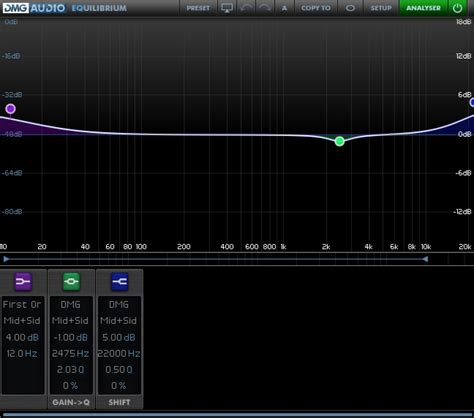474x418 pixels.
Task: Click the COPY TO button
Action: tap(316, 8)
